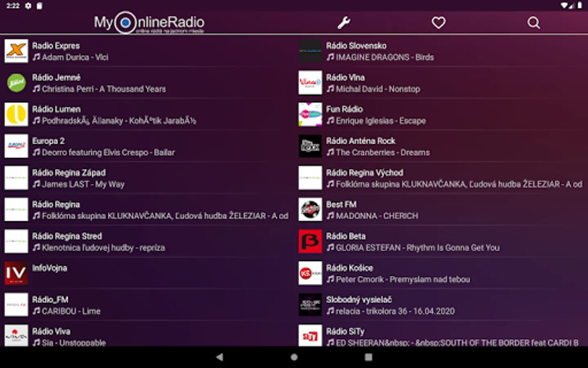Screen dimensions: 588x368
Task: Open the settings wrench icon
Action: [x=344, y=22]
